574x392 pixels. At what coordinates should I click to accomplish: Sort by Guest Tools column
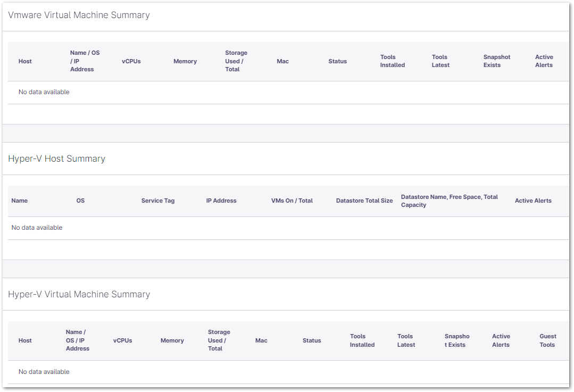pyautogui.click(x=547, y=340)
